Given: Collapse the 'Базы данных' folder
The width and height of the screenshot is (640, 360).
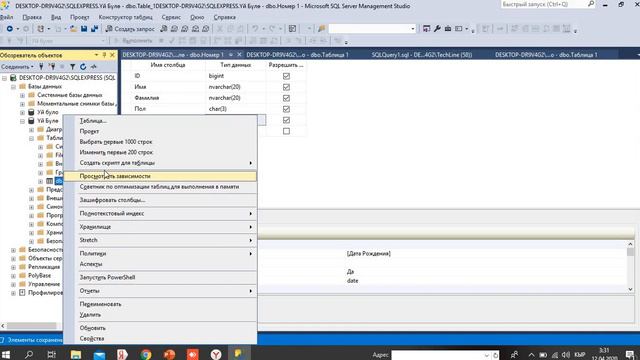Looking at the screenshot, I should pyautogui.click(x=13, y=87).
